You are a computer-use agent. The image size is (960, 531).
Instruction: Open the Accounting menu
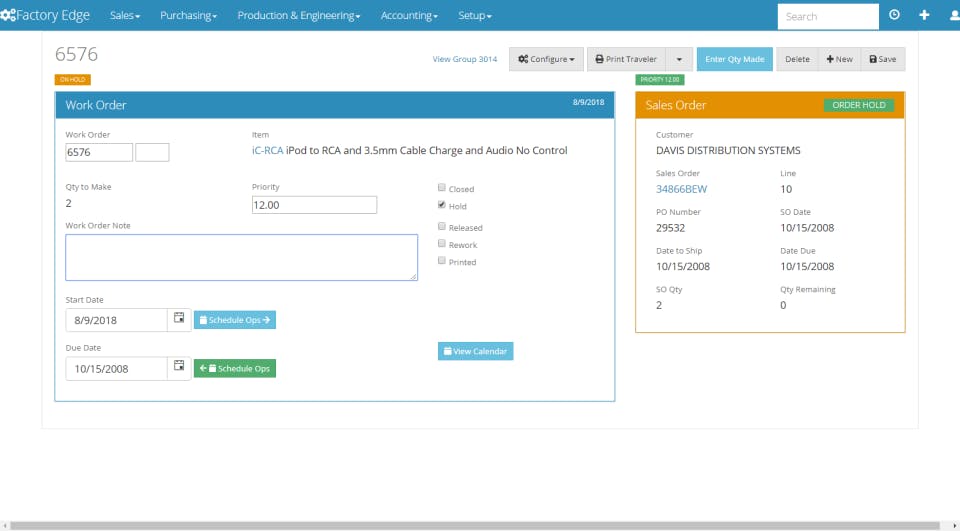(x=409, y=16)
